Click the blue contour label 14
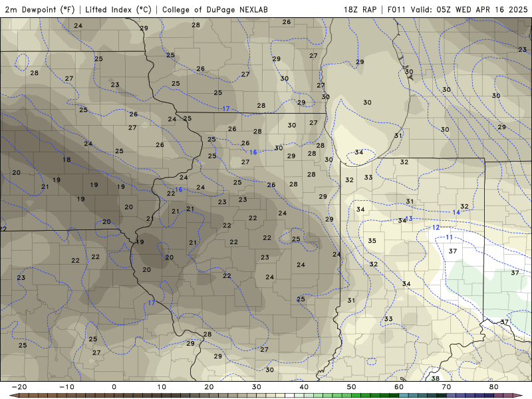Image resolution: width=532 pixels, height=399 pixels. point(456,212)
